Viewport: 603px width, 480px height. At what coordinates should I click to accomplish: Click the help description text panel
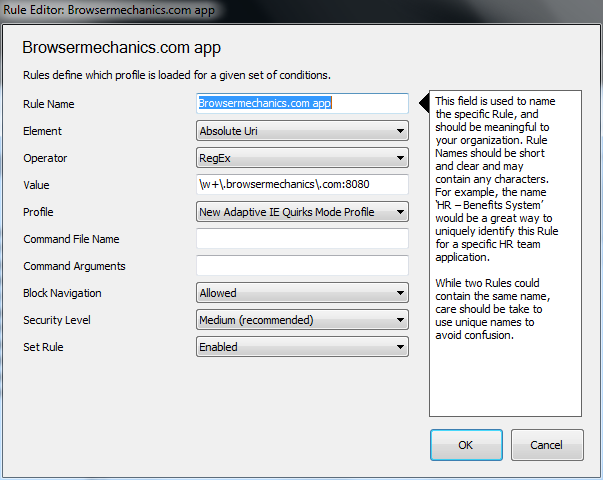point(505,253)
